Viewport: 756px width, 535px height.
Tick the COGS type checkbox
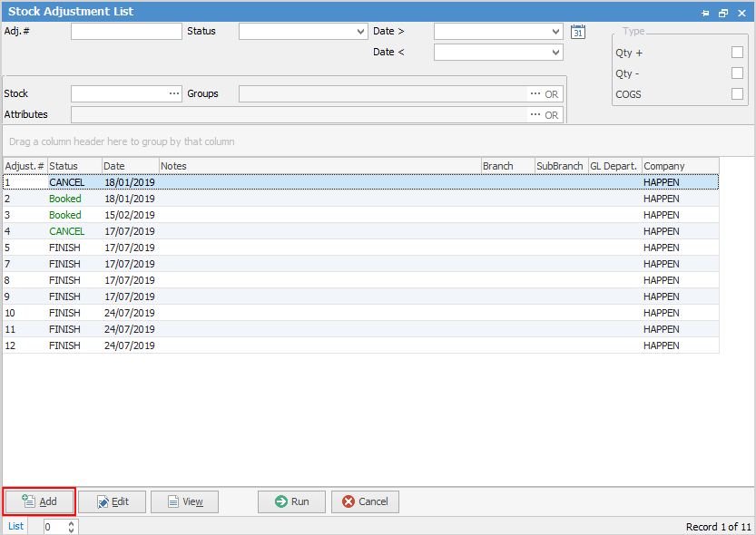(737, 93)
